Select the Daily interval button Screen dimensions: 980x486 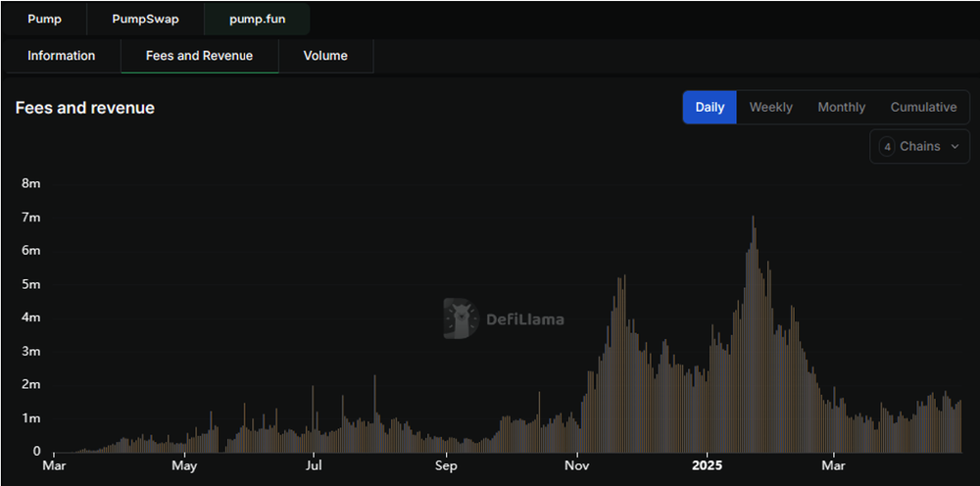coord(710,107)
